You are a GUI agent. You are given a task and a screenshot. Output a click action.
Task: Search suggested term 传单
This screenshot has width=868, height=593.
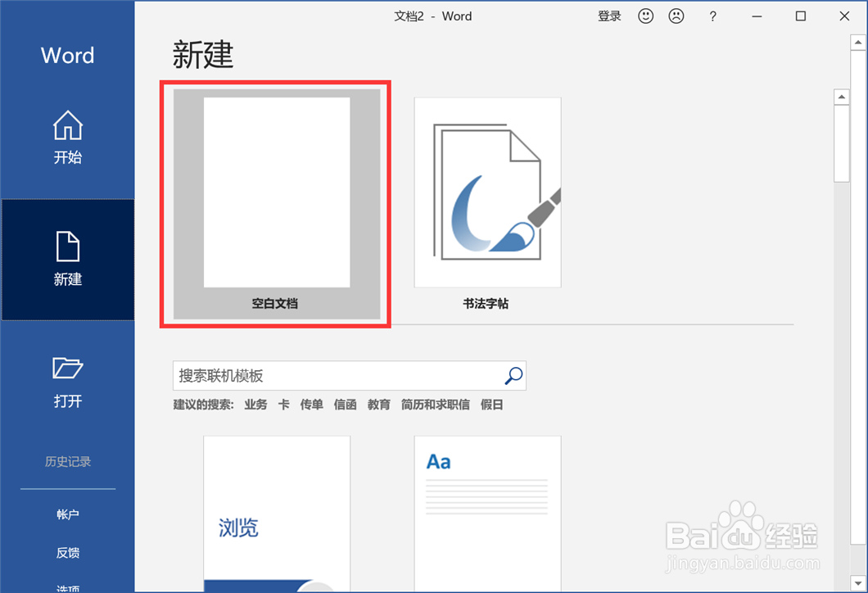coord(312,405)
